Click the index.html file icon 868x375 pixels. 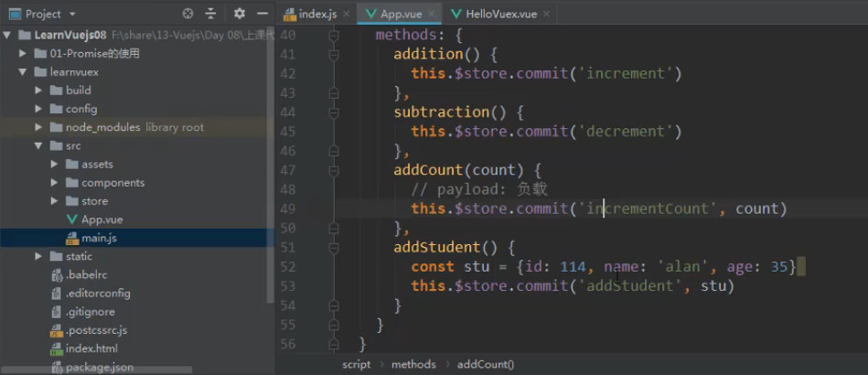click(57, 349)
